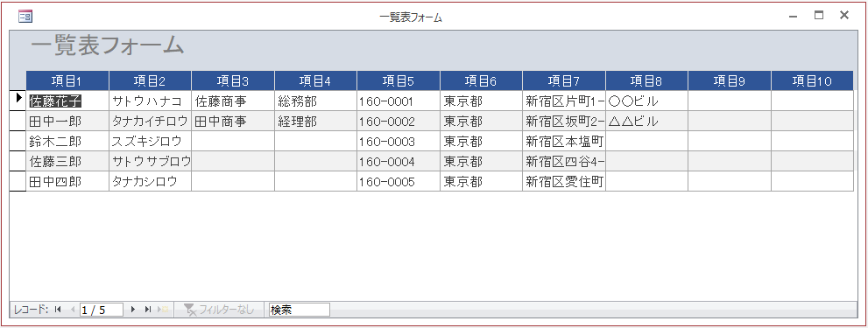Create new blank record button
868x328 pixels.
(x=163, y=310)
